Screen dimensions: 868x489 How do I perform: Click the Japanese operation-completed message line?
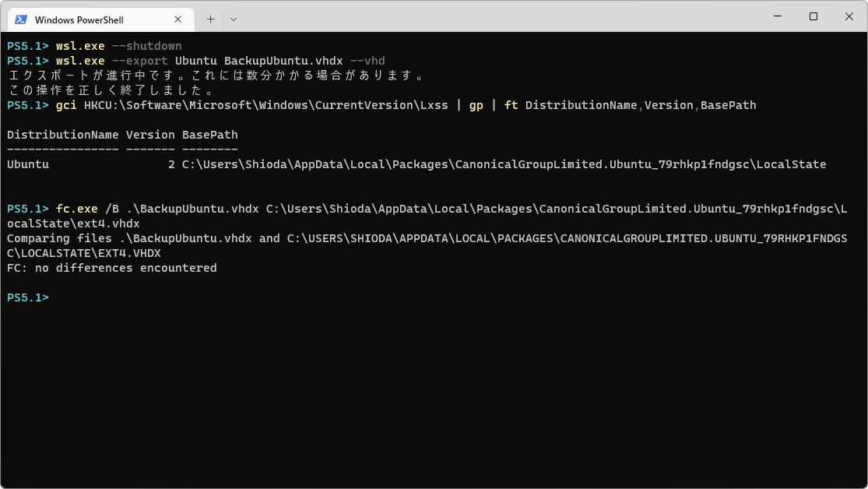(111, 90)
